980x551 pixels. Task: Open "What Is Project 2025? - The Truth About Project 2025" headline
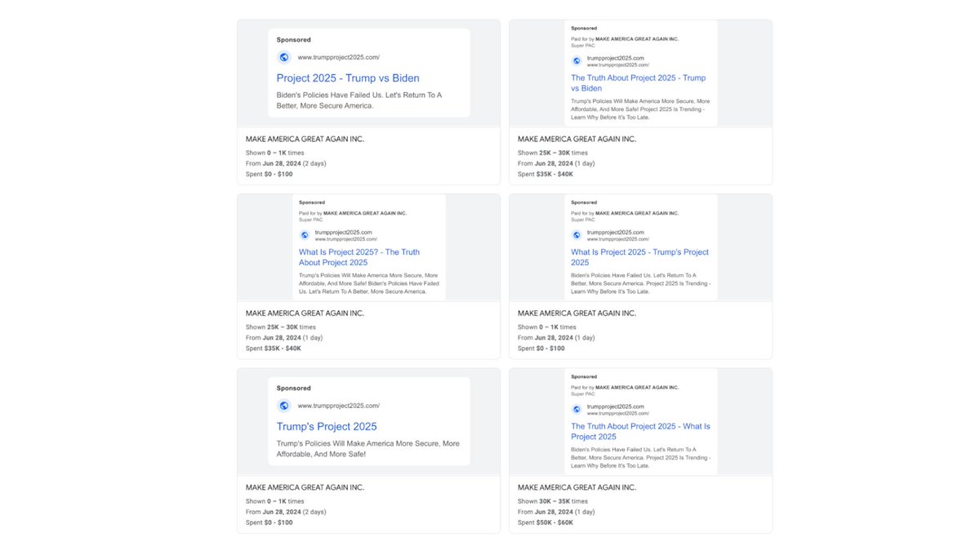(x=359, y=257)
